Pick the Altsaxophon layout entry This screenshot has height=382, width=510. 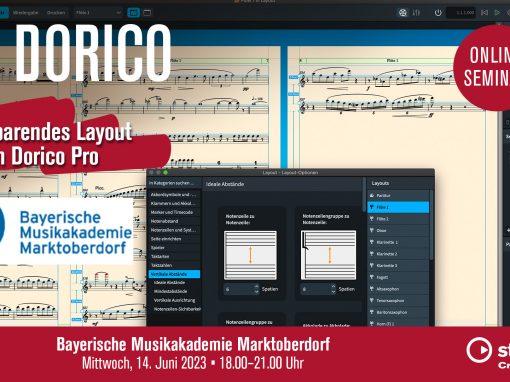(x=398, y=289)
